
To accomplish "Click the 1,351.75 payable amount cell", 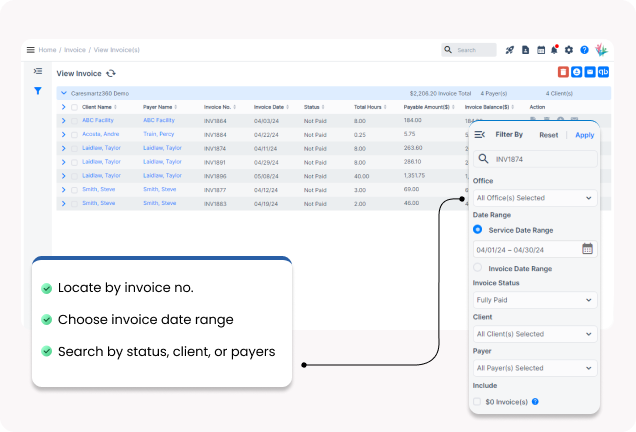I will pos(414,176).
